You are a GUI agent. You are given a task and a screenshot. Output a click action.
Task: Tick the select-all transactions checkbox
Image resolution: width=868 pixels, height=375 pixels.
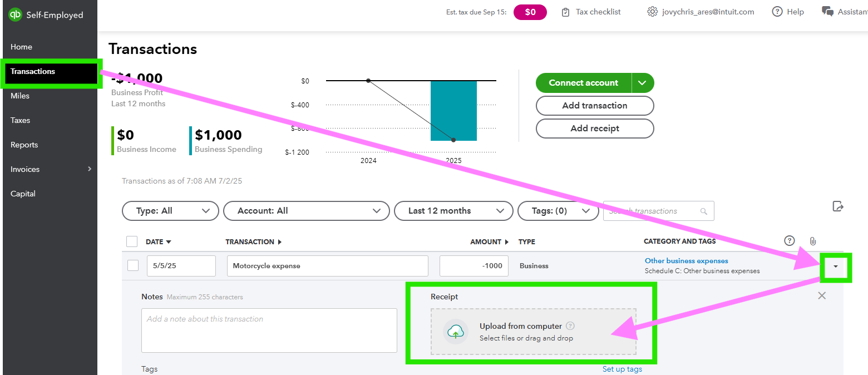click(132, 241)
